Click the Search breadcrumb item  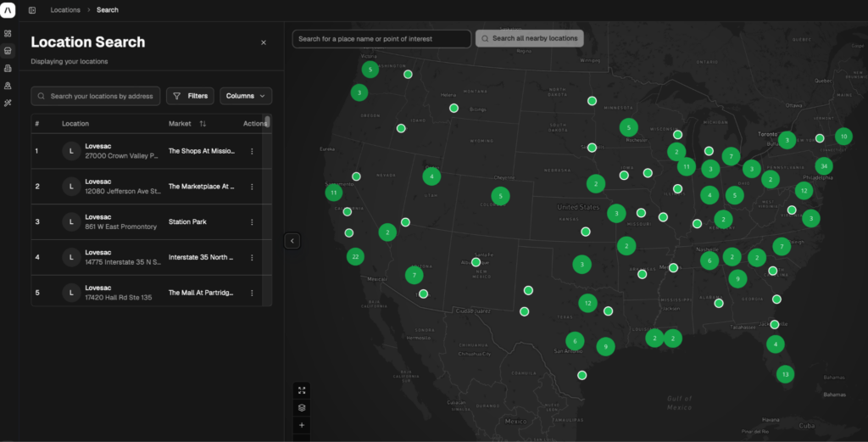tap(108, 10)
